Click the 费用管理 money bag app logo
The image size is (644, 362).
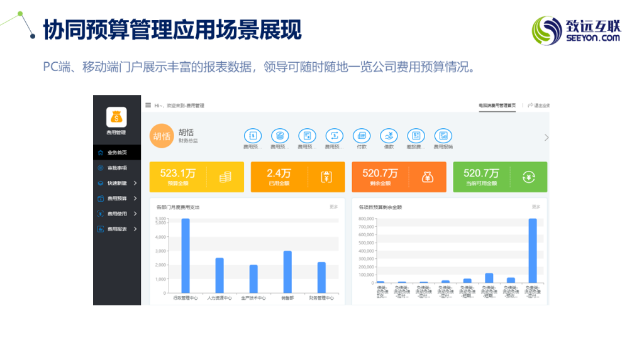tap(116, 117)
